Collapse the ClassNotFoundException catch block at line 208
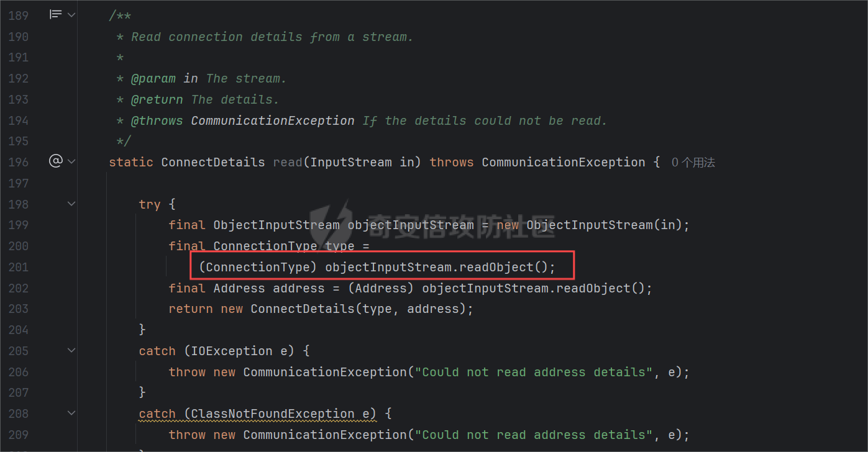This screenshot has height=452, width=868. click(x=71, y=414)
